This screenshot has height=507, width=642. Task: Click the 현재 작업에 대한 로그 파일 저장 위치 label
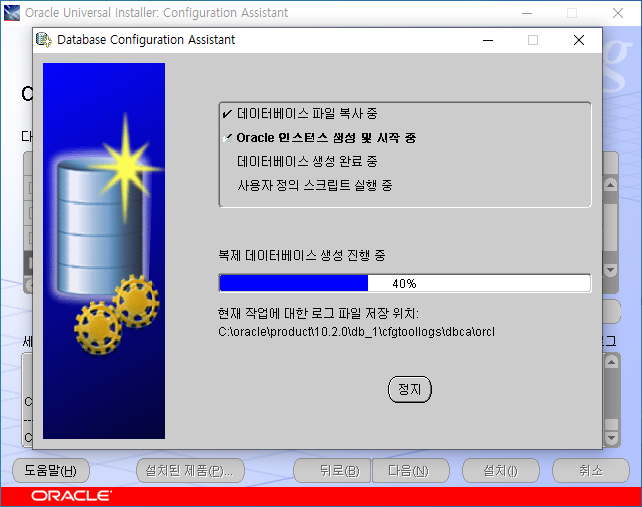click(x=318, y=314)
